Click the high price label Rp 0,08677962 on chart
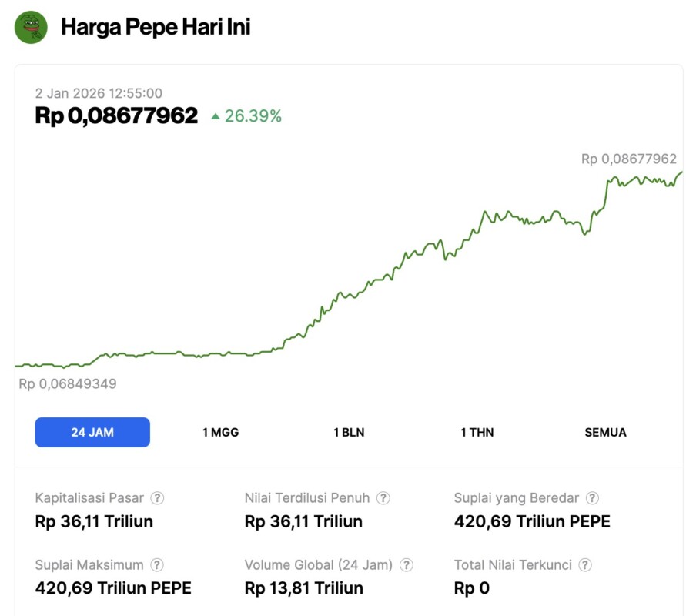The image size is (686, 616). click(628, 159)
